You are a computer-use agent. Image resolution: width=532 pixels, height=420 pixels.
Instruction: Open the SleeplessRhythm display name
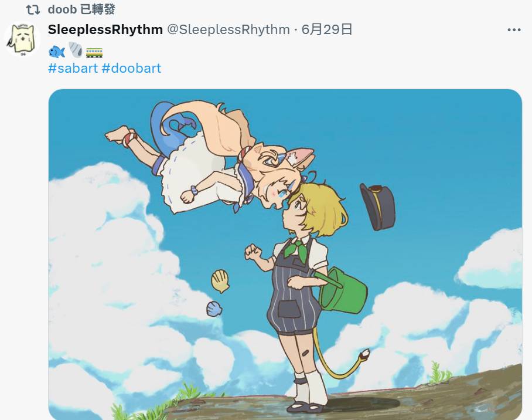[105, 29]
